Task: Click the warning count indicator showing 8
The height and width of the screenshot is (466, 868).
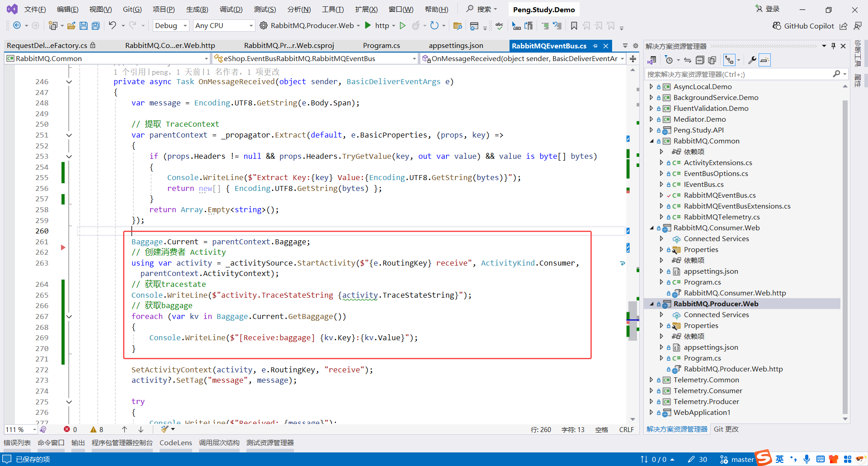Action: pos(97,429)
